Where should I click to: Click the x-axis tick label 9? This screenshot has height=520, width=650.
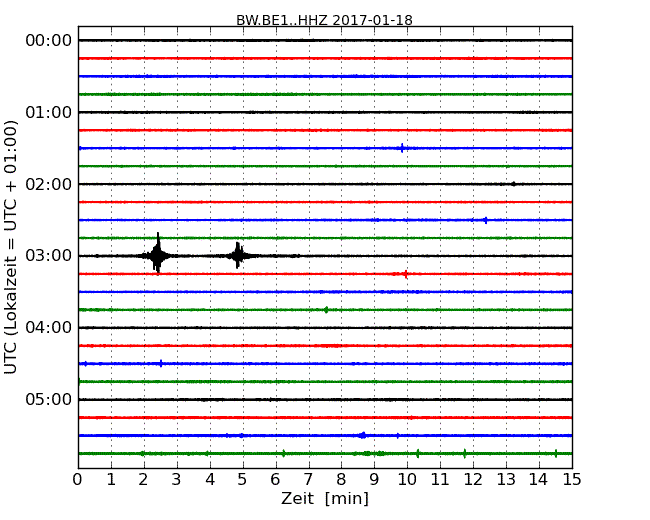point(374,480)
